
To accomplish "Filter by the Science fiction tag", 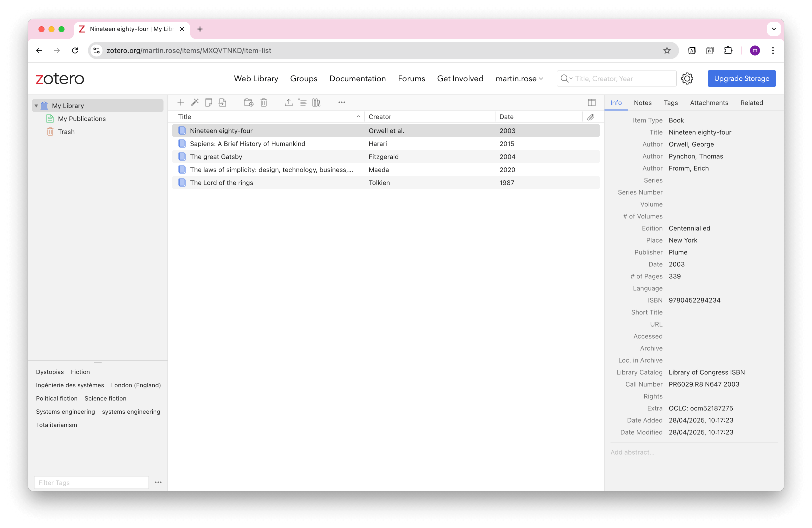I will click(x=105, y=398).
